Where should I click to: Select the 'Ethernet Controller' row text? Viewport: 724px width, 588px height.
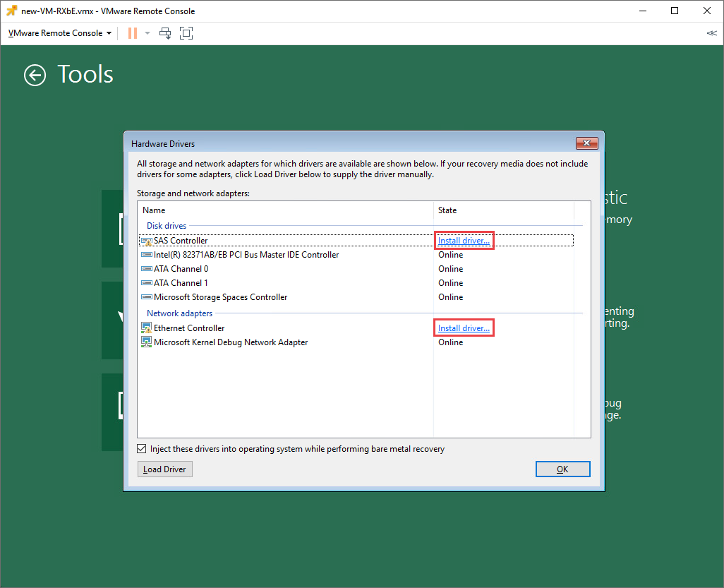point(189,328)
